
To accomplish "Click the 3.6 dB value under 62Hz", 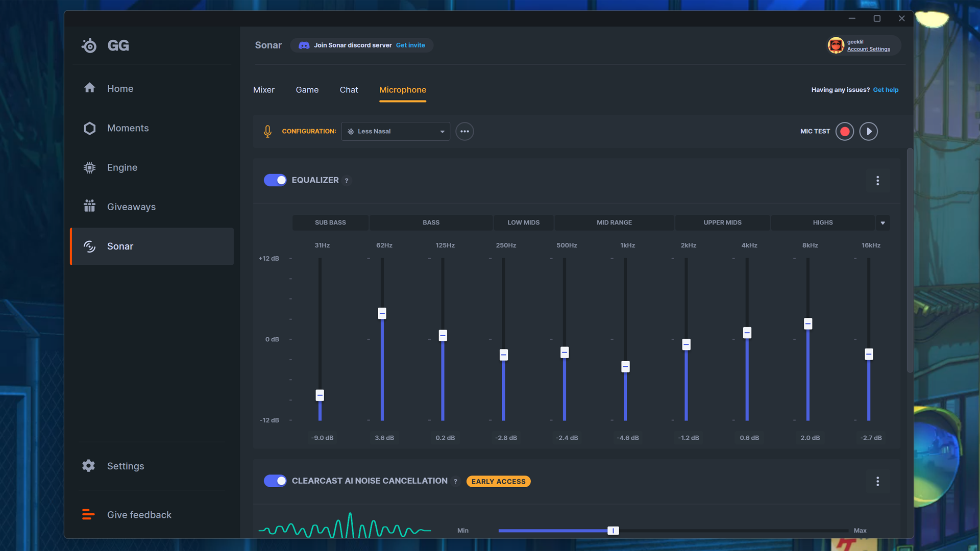I will 384,438.
